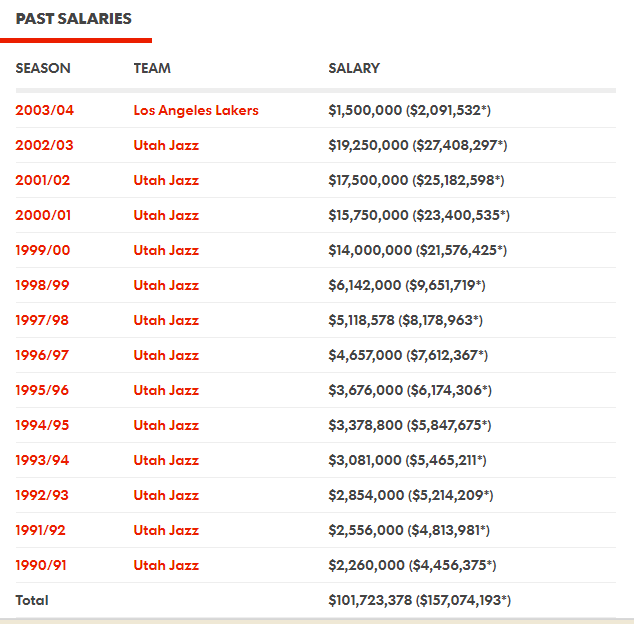Open the 2001/02 season link
Screen dimensions: 634x624
43,180
